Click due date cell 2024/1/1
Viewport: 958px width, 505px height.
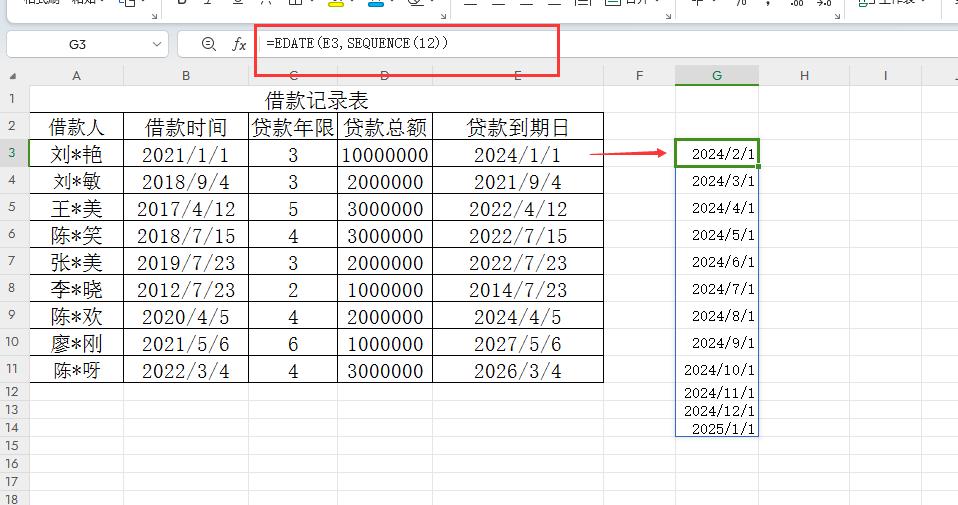pyautogui.click(x=517, y=154)
